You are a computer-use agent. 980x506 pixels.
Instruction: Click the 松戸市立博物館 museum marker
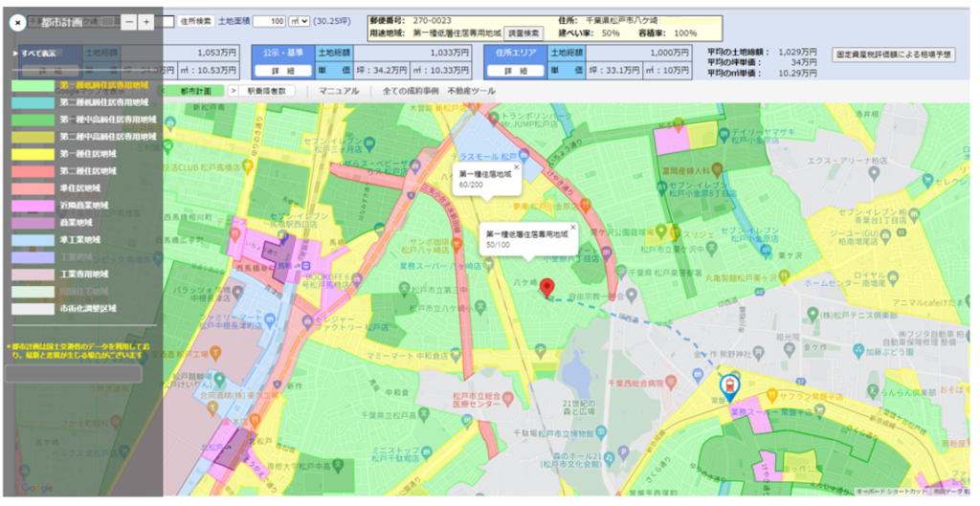click(601, 431)
